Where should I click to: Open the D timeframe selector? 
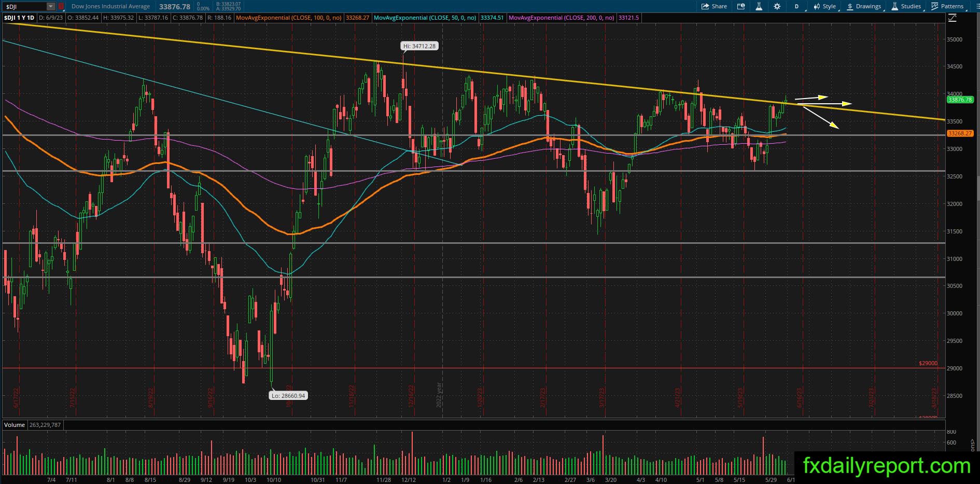796,6
